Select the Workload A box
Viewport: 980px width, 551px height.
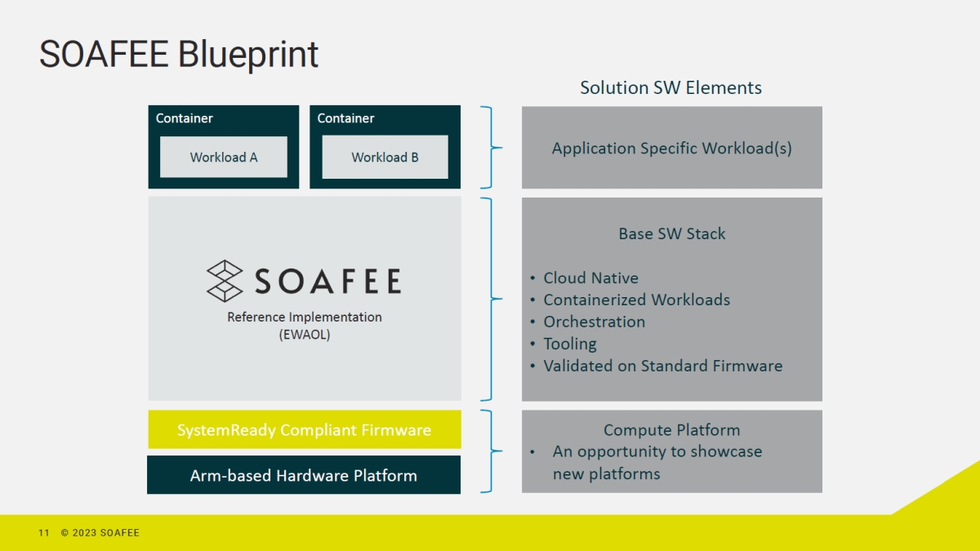pos(223,158)
